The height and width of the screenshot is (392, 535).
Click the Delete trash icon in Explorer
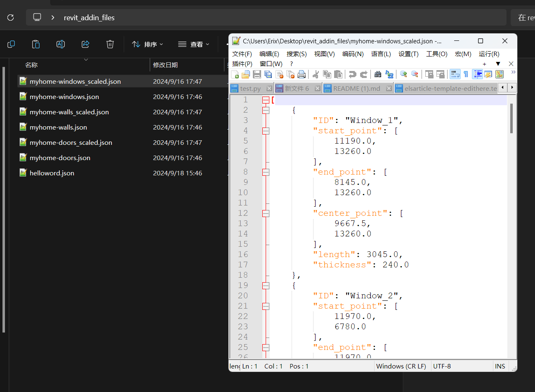(110, 44)
